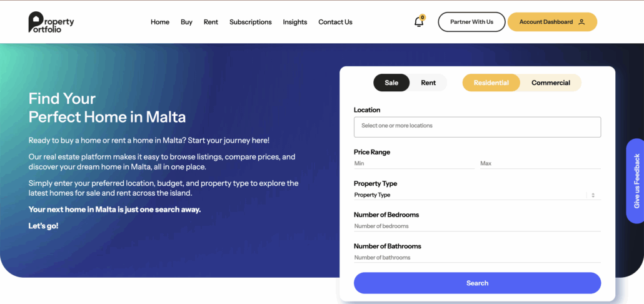Click the Property Portfolio logo
The width and height of the screenshot is (644, 304).
click(x=51, y=22)
